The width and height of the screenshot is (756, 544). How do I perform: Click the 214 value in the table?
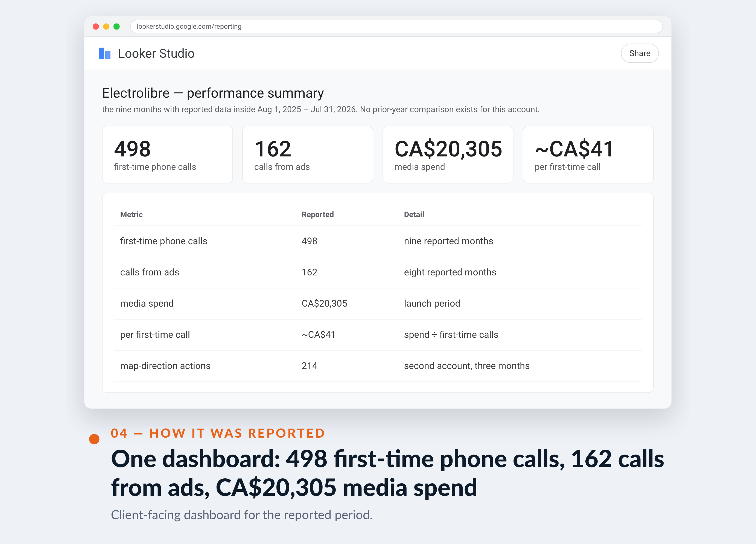309,366
